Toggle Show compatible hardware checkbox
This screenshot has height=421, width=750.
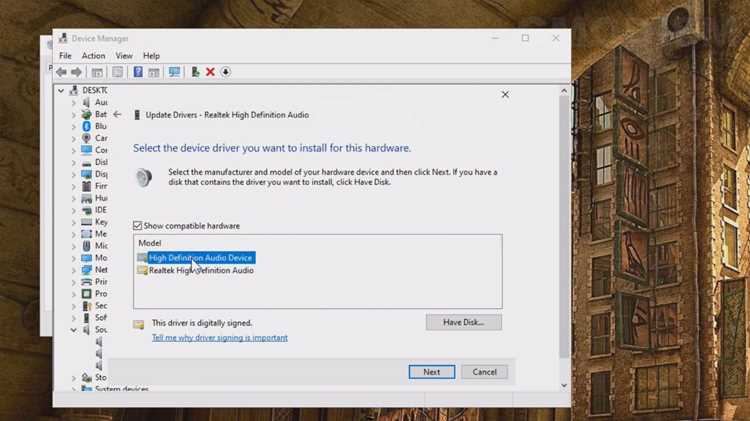(138, 225)
